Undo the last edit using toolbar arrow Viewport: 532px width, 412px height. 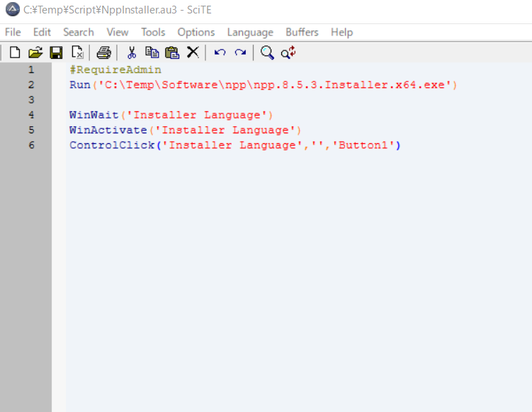220,52
